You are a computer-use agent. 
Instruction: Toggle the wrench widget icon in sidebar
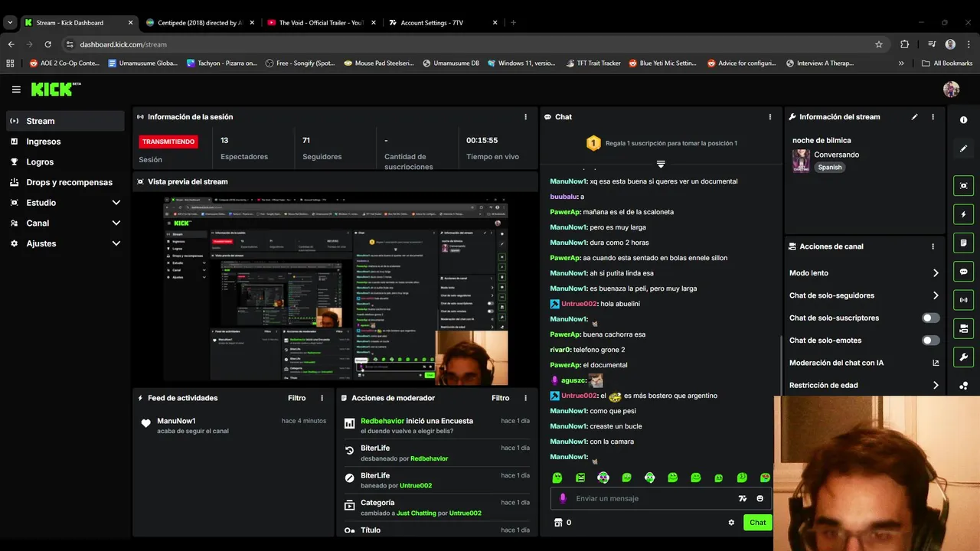963,357
